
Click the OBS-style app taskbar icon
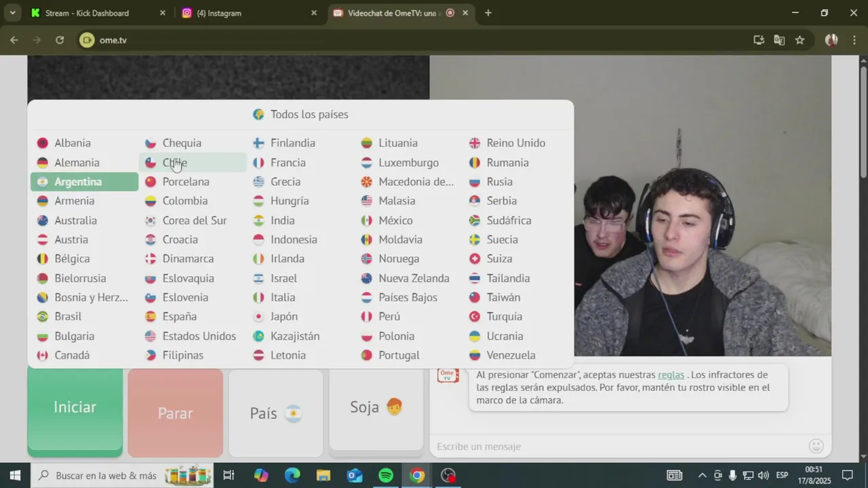pos(448,475)
